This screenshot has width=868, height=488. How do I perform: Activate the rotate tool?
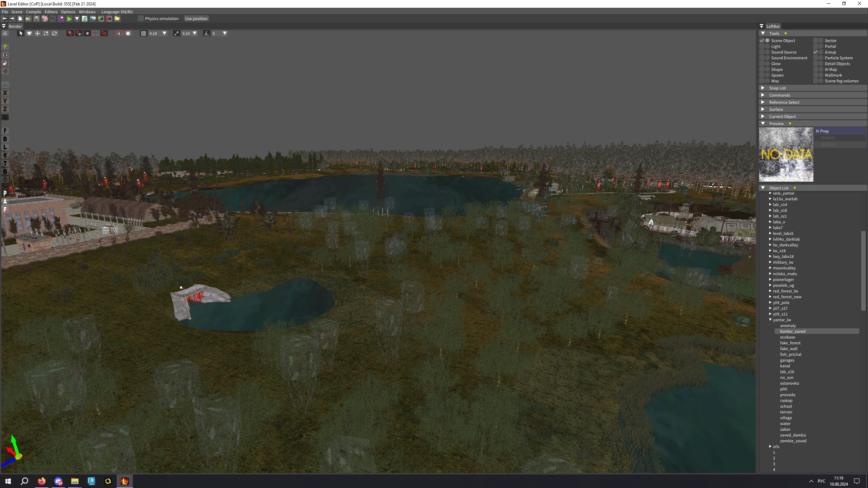(x=54, y=33)
